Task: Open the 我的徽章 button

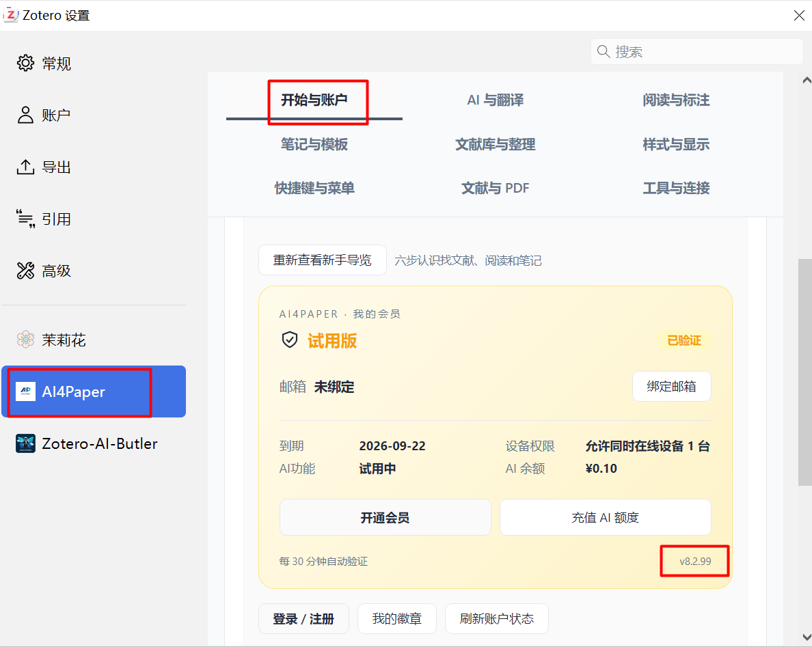Action: click(397, 618)
